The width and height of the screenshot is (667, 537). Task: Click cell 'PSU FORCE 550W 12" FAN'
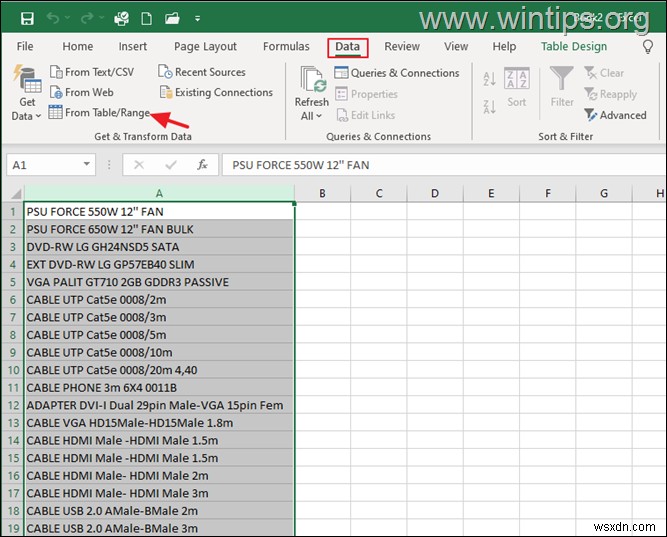point(159,211)
